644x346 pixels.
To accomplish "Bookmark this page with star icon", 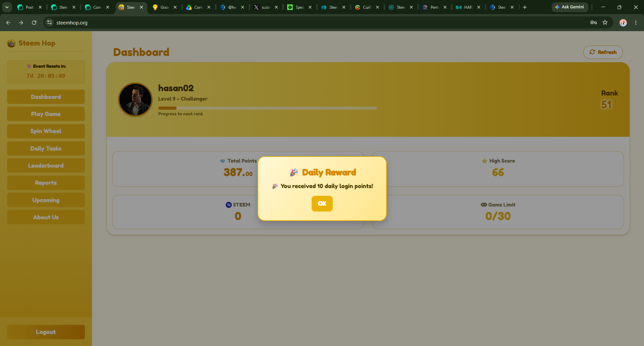I will (605, 22).
